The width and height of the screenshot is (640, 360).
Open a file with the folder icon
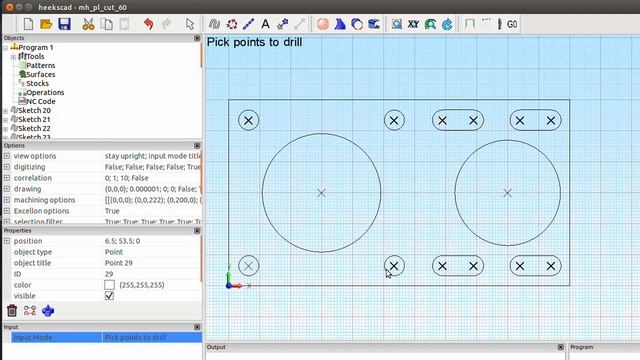[46, 24]
